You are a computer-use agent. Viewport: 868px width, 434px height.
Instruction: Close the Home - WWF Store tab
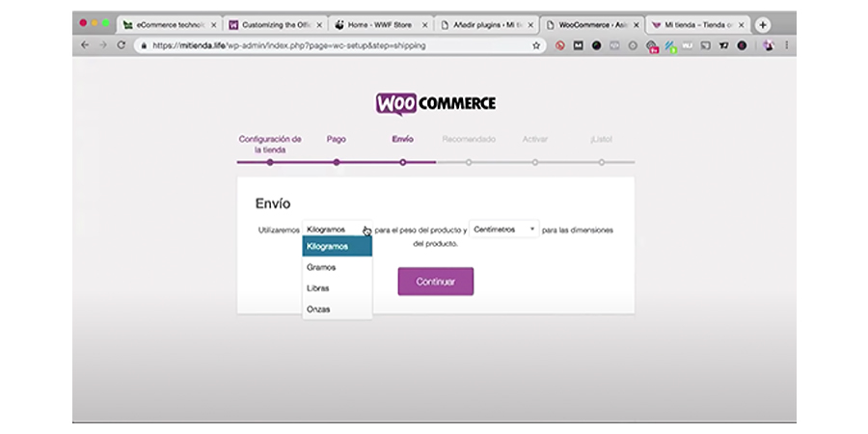pos(425,25)
